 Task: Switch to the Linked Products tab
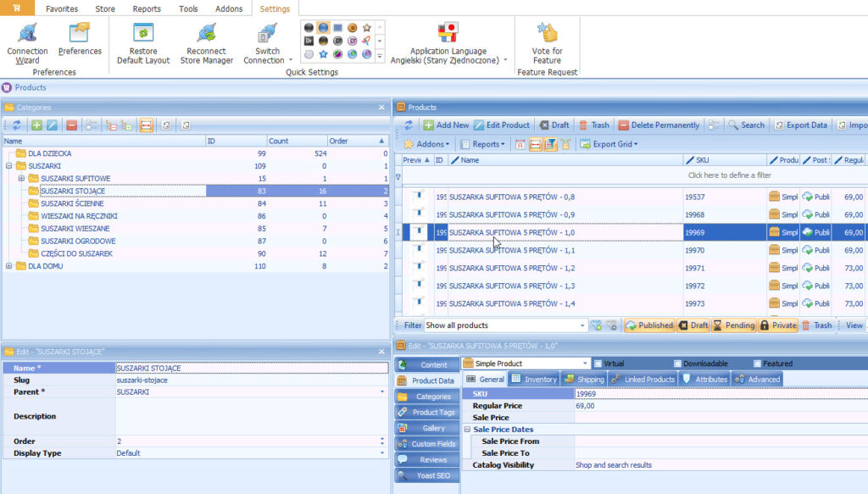643,379
